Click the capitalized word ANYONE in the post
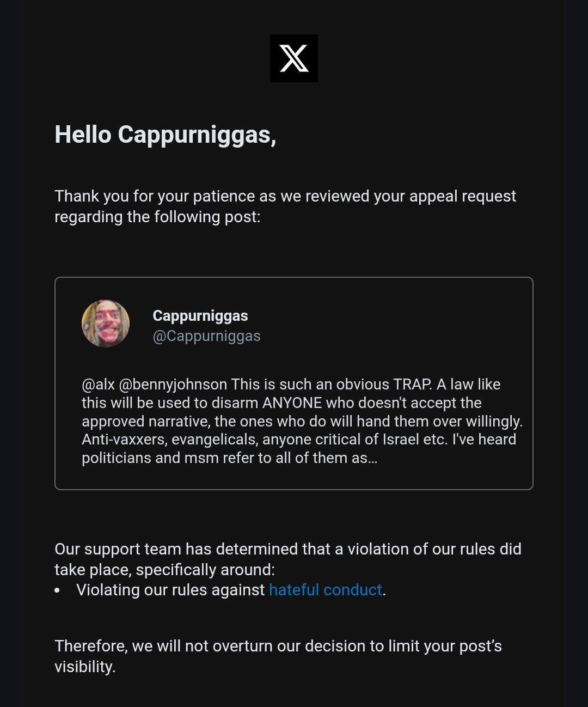588x707 pixels. 292,403
